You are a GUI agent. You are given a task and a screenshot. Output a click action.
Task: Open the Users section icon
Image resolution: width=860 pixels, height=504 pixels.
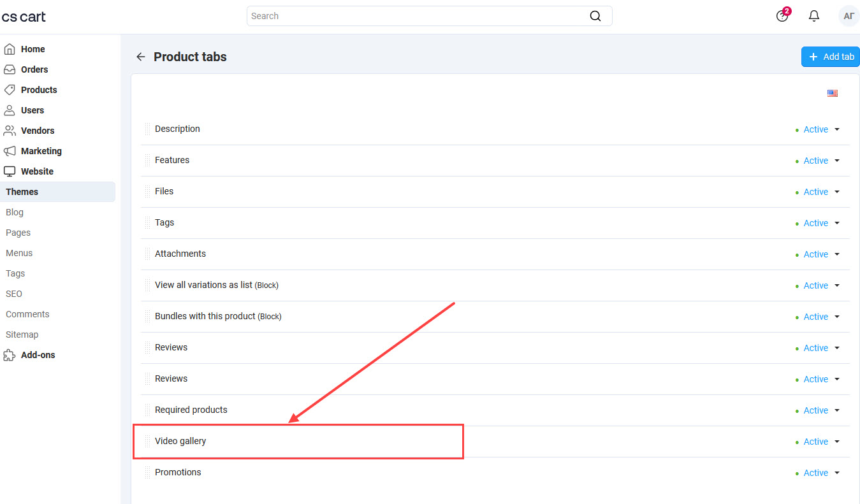tap(10, 110)
